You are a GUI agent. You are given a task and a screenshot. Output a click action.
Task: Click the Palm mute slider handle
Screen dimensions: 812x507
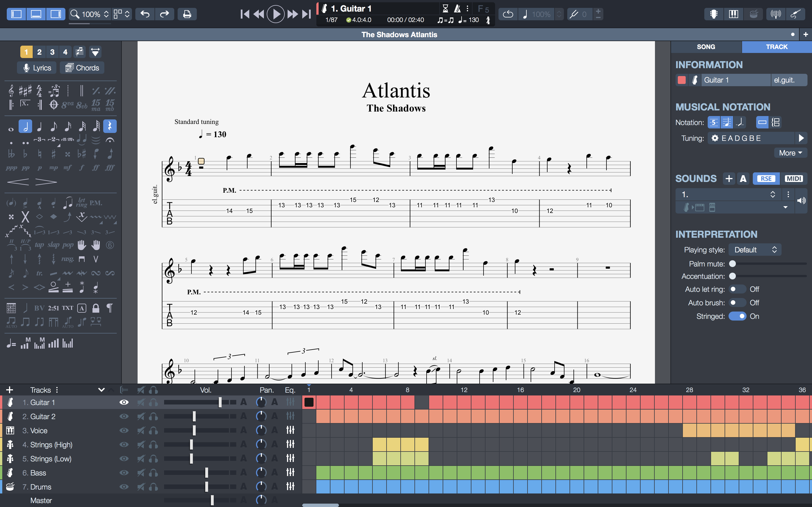pos(732,264)
